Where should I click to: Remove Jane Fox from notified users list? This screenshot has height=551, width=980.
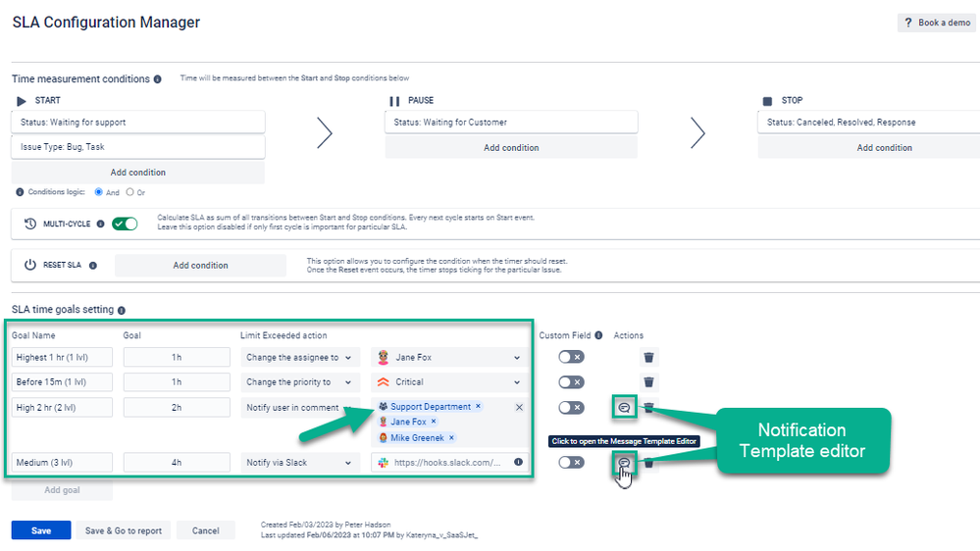tap(434, 422)
